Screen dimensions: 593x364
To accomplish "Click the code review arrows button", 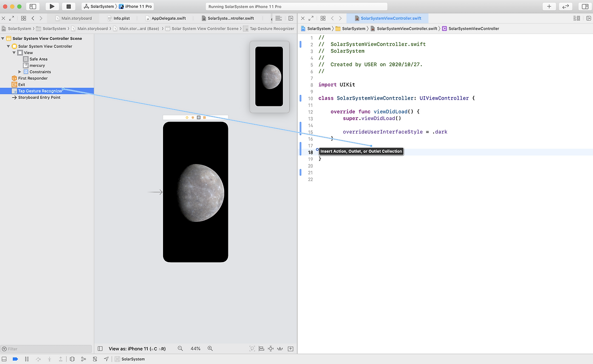I will (x=565, y=6).
